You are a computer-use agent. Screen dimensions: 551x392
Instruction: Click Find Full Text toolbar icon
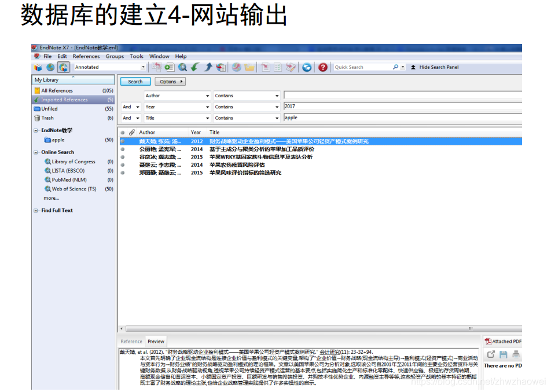pos(221,67)
